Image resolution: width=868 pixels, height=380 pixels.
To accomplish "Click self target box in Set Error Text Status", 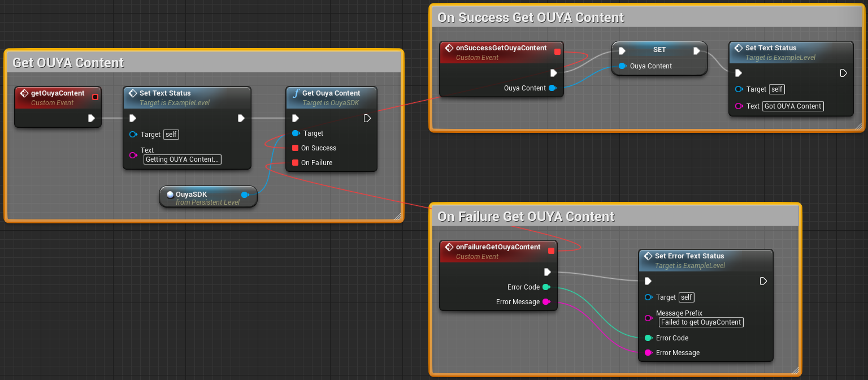I will [687, 297].
